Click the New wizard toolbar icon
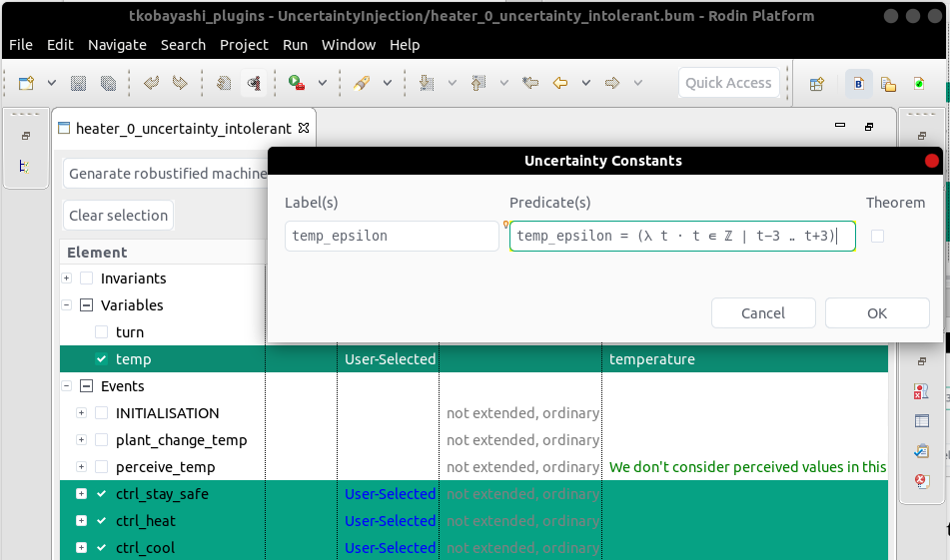 [x=26, y=83]
